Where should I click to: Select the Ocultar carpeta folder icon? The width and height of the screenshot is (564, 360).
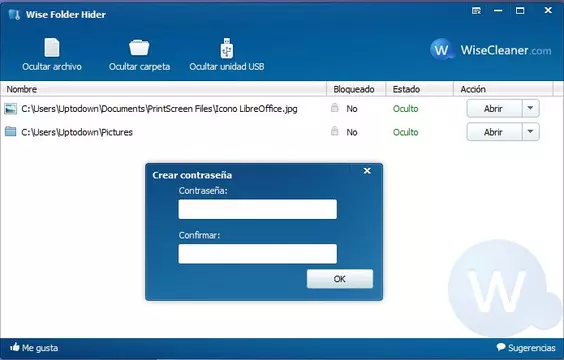click(x=139, y=47)
